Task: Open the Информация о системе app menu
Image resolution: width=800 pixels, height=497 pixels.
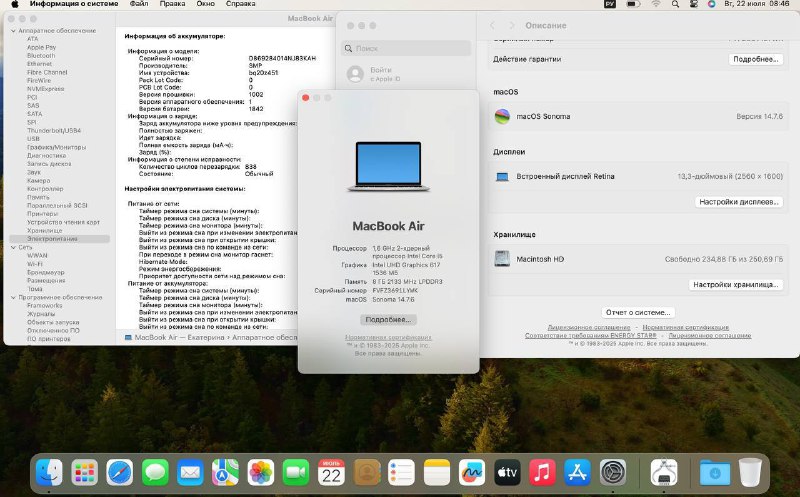Action: pos(74,4)
